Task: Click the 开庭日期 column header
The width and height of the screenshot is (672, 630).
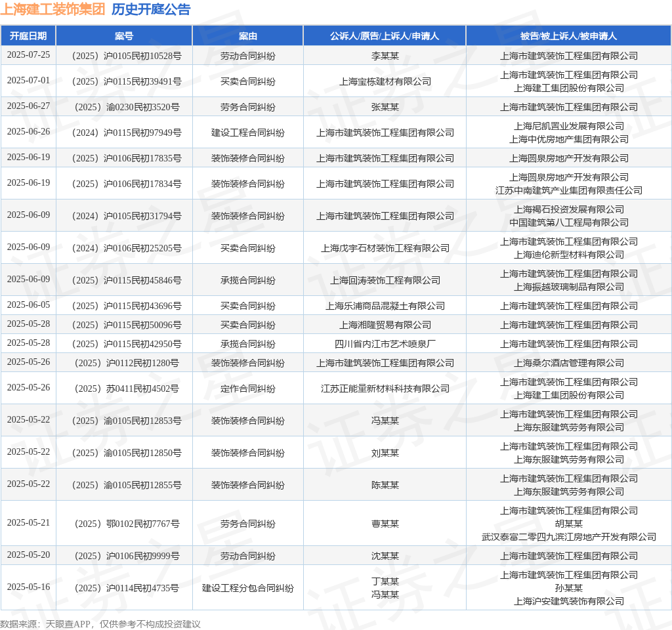Action: pos(28,36)
